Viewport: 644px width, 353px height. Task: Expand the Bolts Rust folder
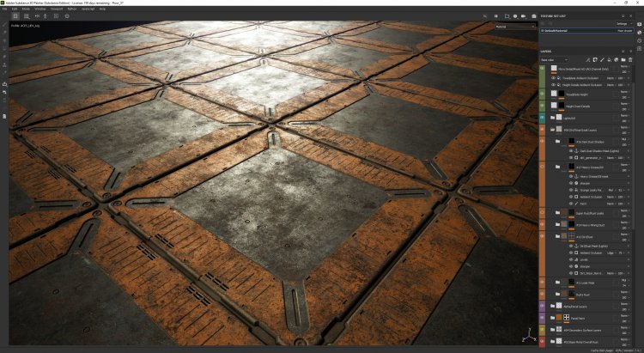[557, 295]
